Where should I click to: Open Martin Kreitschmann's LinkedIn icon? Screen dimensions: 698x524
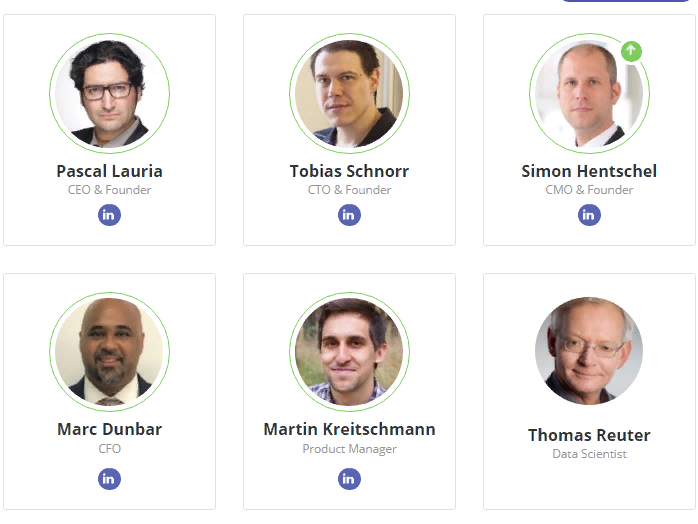point(349,479)
